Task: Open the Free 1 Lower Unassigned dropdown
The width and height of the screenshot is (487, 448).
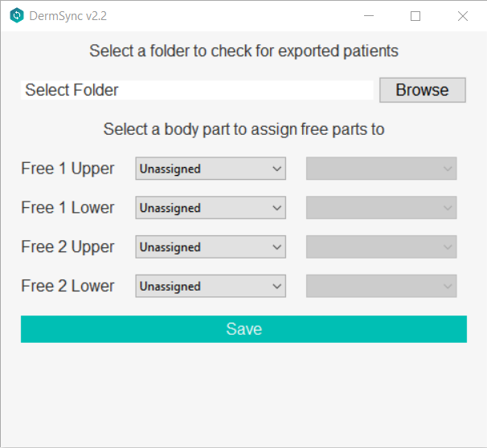Action: click(211, 208)
